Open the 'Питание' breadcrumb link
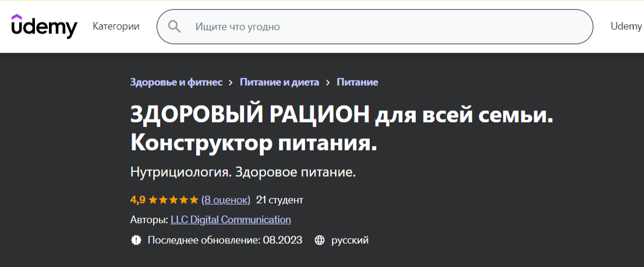The image size is (644, 267). click(358, 82)
